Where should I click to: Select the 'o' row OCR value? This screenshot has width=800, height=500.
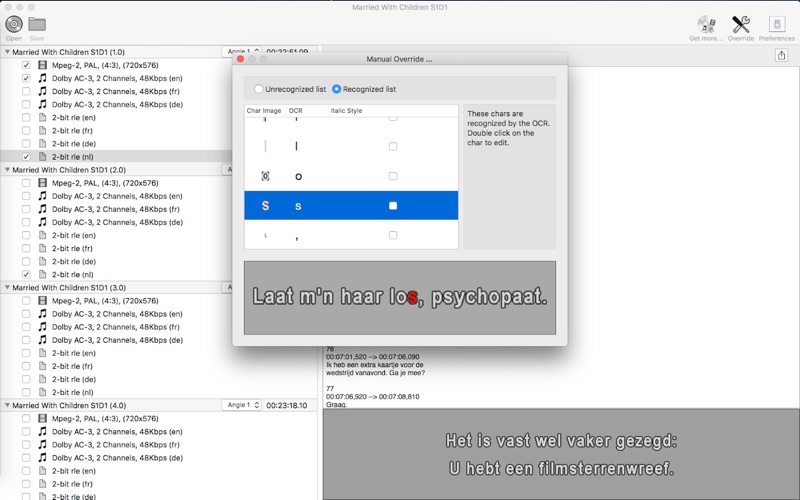pyautogui.click(x=298, y=177)
